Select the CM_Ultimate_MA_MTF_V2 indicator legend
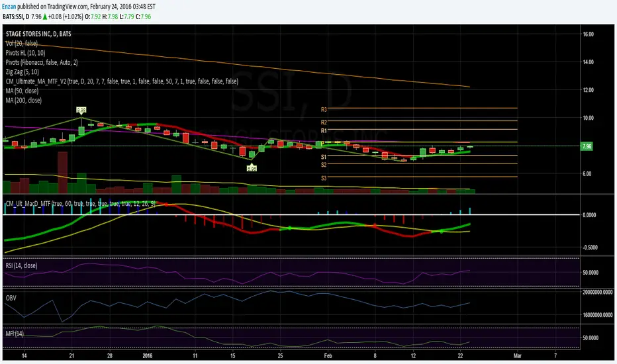Screen dimensions: 617x364 pyautogui.click(x=122, y=81)
